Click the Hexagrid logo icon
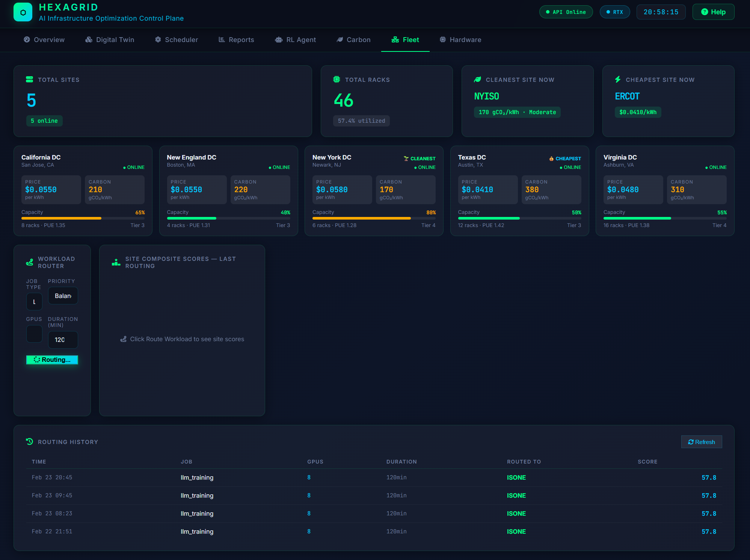750x560 pixels. coord(22,12)
